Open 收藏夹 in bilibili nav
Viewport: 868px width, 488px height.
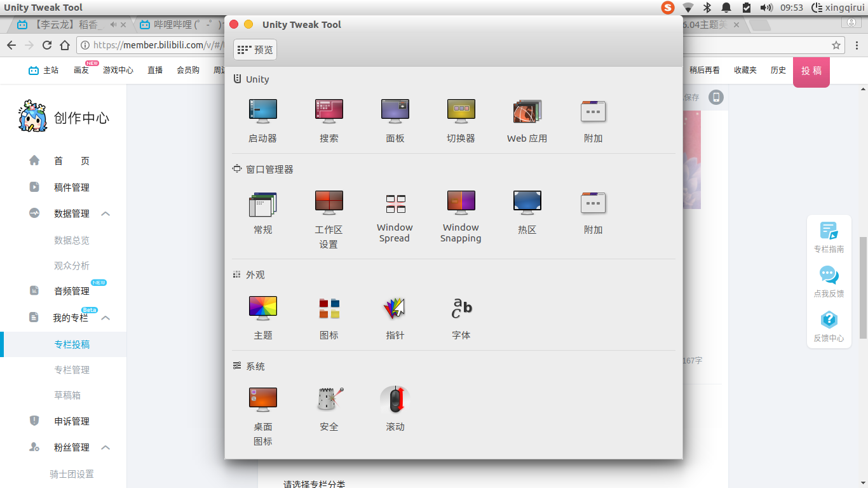[745, 70]
